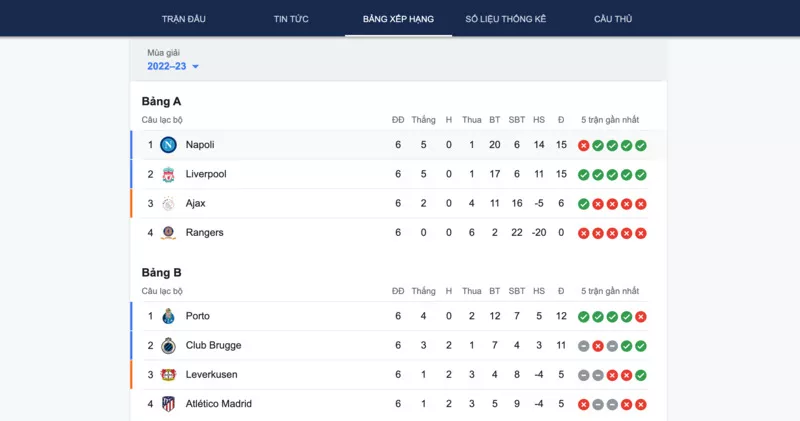
Task: Select the Atlético Madrid crest icon
Action: (168, 404)
